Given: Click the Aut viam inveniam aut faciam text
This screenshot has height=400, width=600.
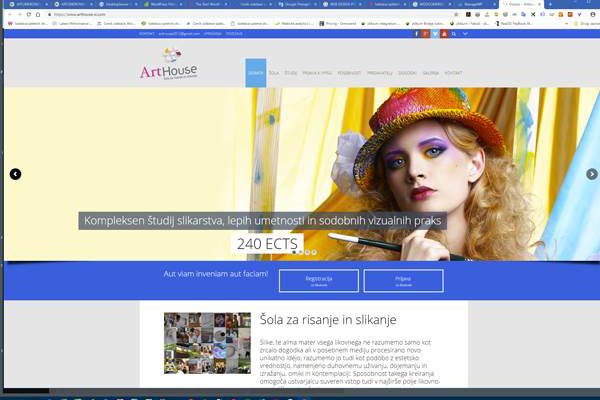Looking at the screenshot, I should [215, 274].
